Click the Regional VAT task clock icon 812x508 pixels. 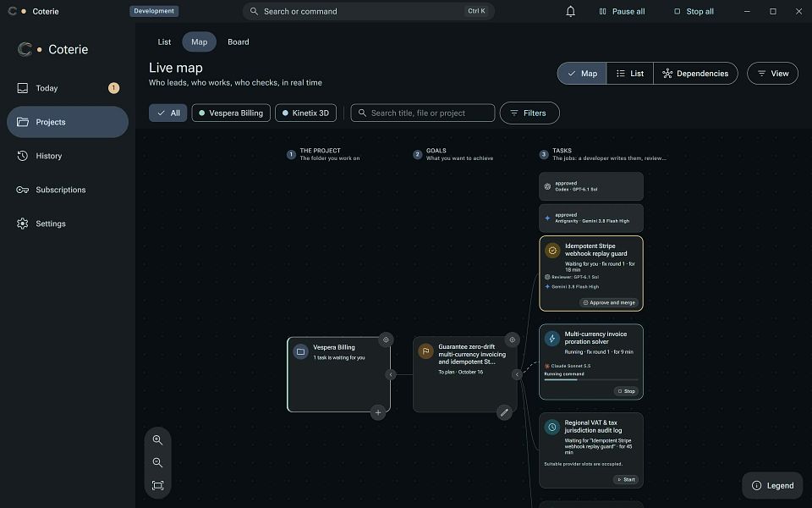552,427
